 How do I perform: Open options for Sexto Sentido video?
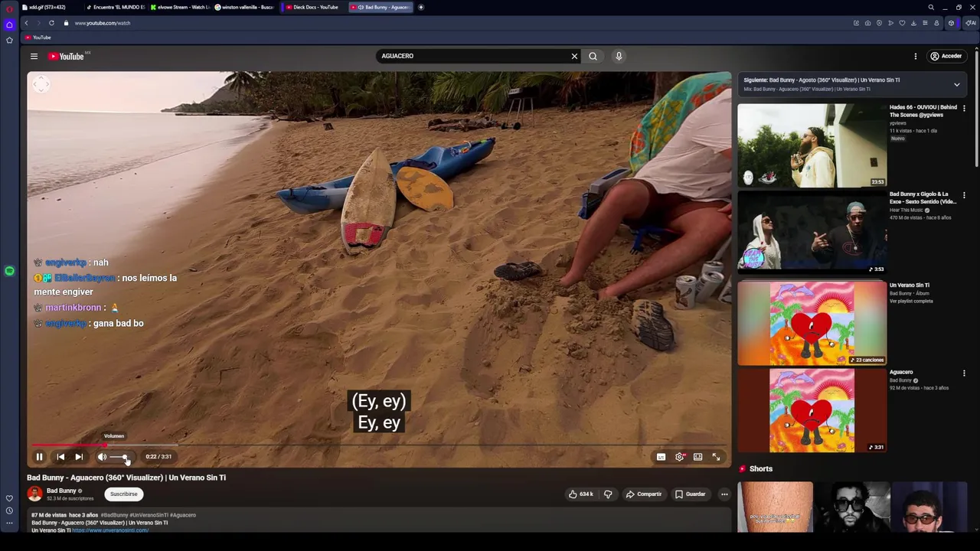964,195
